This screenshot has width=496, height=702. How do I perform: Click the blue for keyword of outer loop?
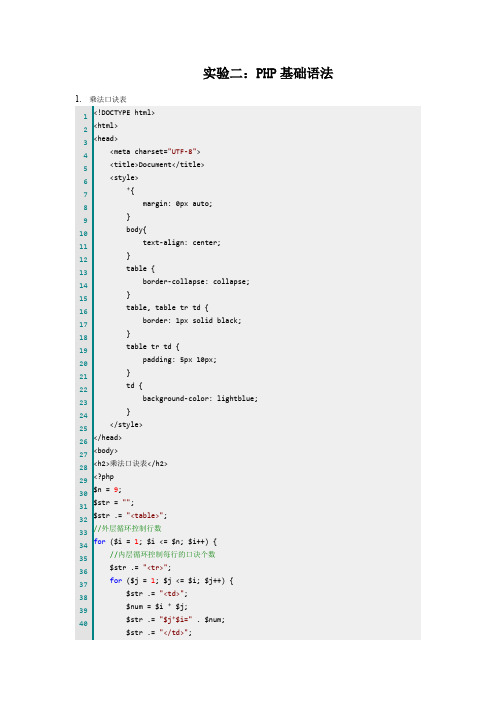tap(99, 541)
